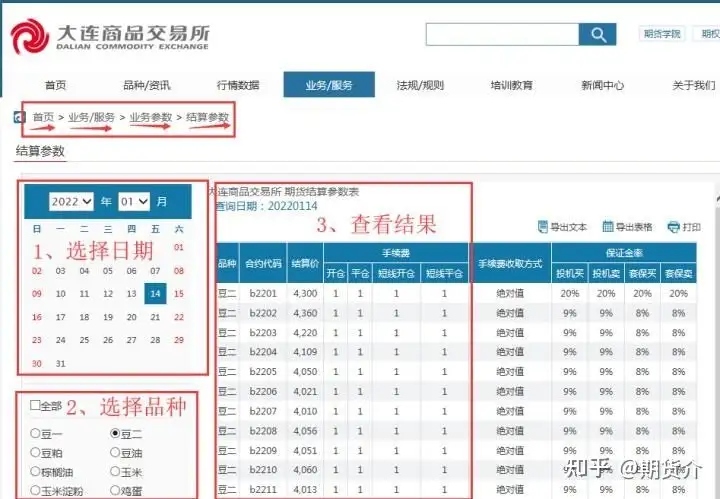720x499 pixels.
Task: Click the 套保卖 column header
Action: click(679, 274)
